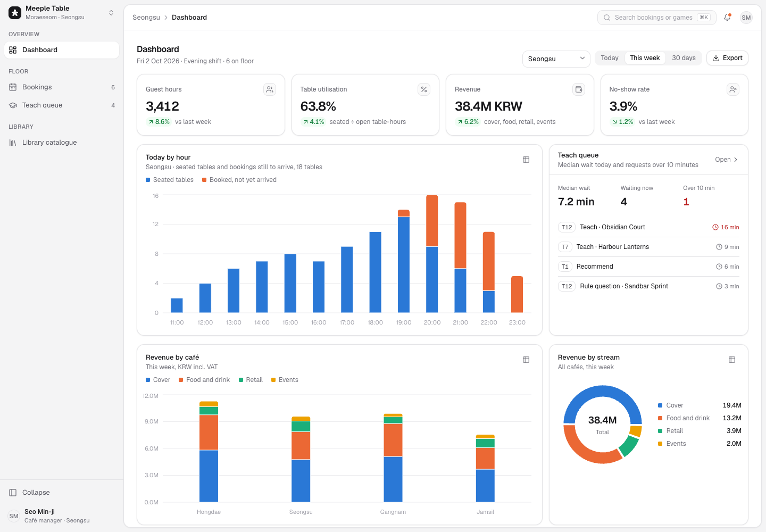This screenshot has height=532, width=766.
Task: Open Seo Min-ji user profile
Action: [62, 516]
